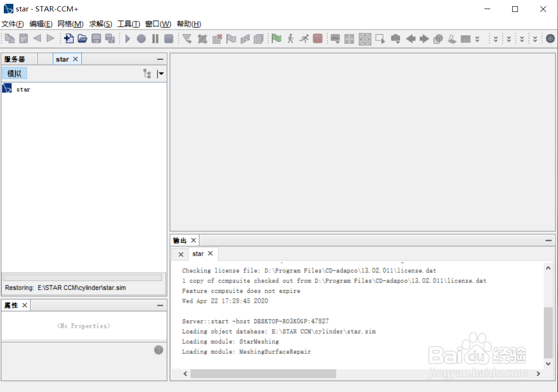The height and width of the screenshot is (392, 558).
Task: Open the 编辑(E) menu
Action: (x=41, y=24)
